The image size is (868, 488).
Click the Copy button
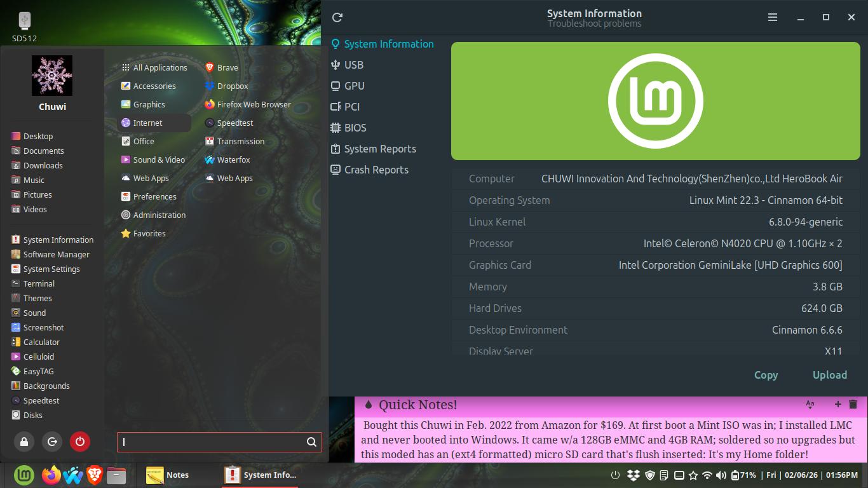(x=766, y=375)
